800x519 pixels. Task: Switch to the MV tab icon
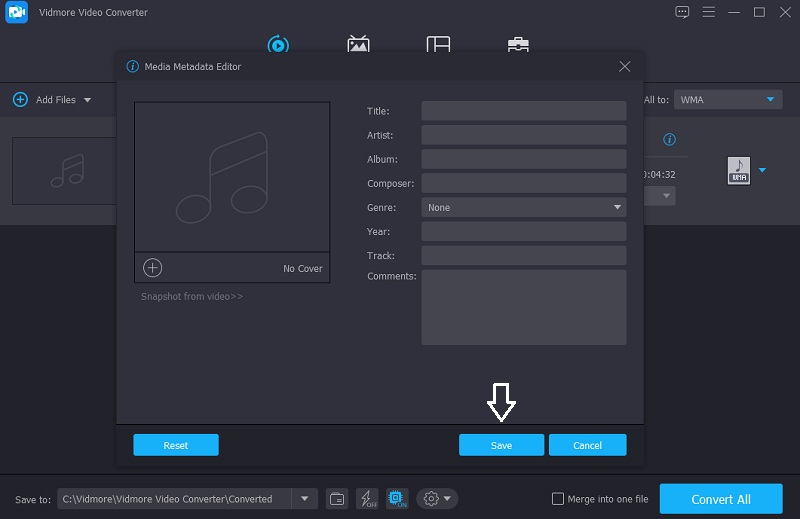click(x=358, y=44)
